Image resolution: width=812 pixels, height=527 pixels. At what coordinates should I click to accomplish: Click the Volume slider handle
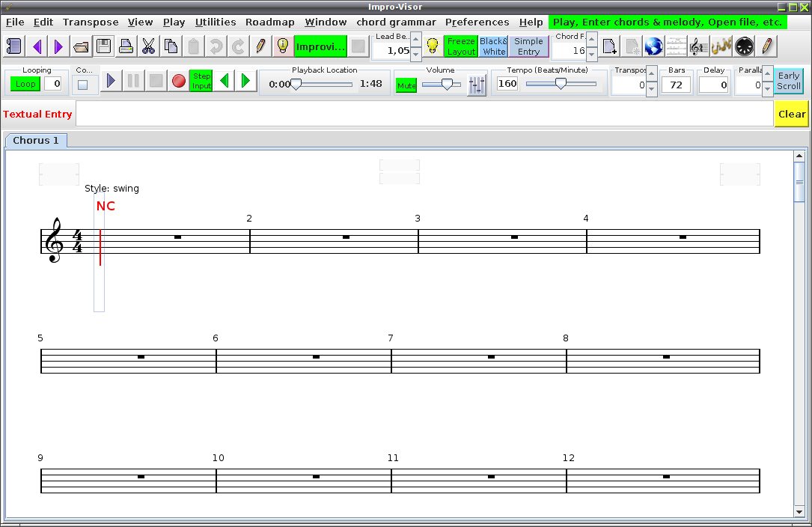click(446, 84)
